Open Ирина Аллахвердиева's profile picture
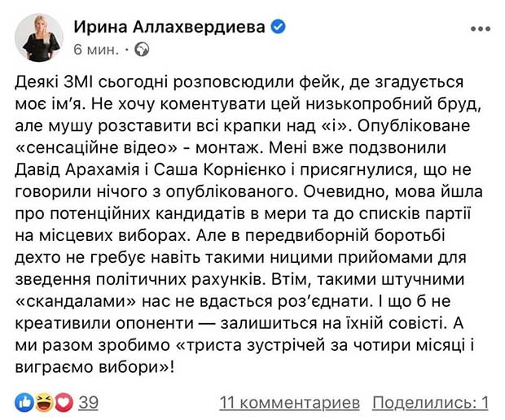The width and height of the screenshot is (505, 420). pyautogui.click(x=39, y=37)
